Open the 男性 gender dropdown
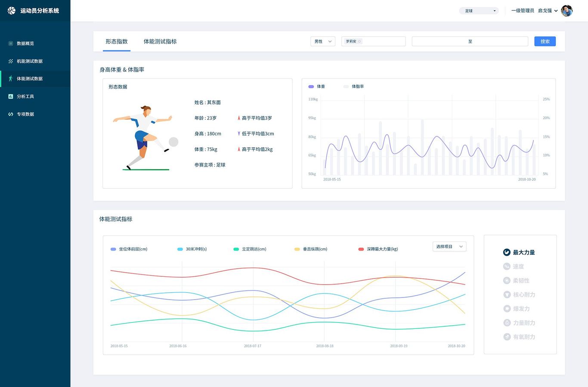This screenshot has width=588, height=387. 323,41
